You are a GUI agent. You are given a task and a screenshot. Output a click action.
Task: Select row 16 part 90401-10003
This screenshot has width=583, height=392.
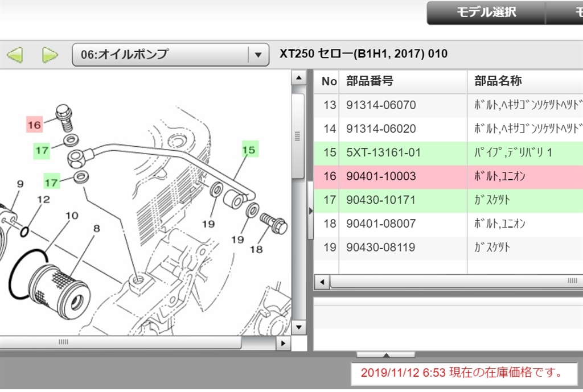coord(449,176)
